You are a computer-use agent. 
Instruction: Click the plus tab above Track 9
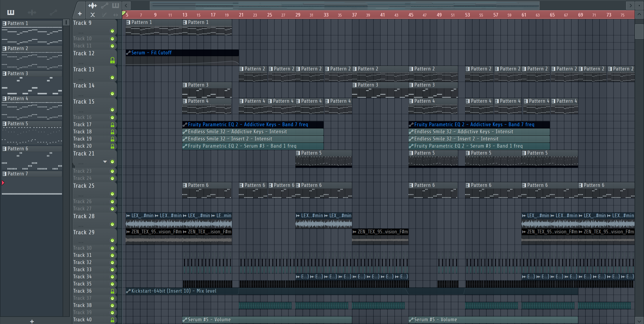(x=80, y=14)
